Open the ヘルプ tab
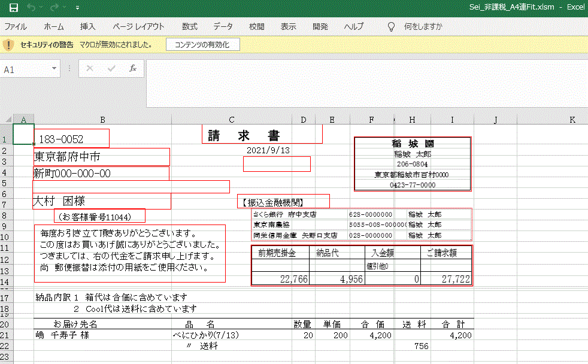The height and width of the screenshot is (364, 588). 354,26
